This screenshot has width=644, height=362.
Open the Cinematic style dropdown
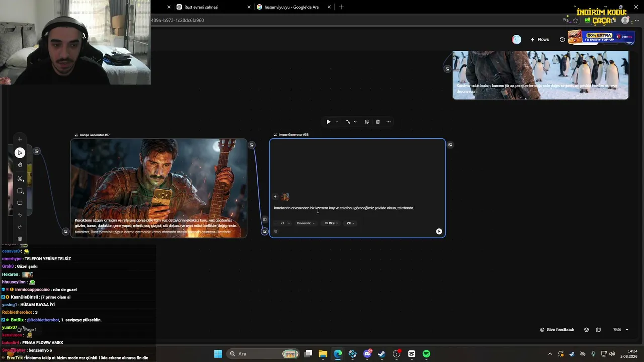306,223
